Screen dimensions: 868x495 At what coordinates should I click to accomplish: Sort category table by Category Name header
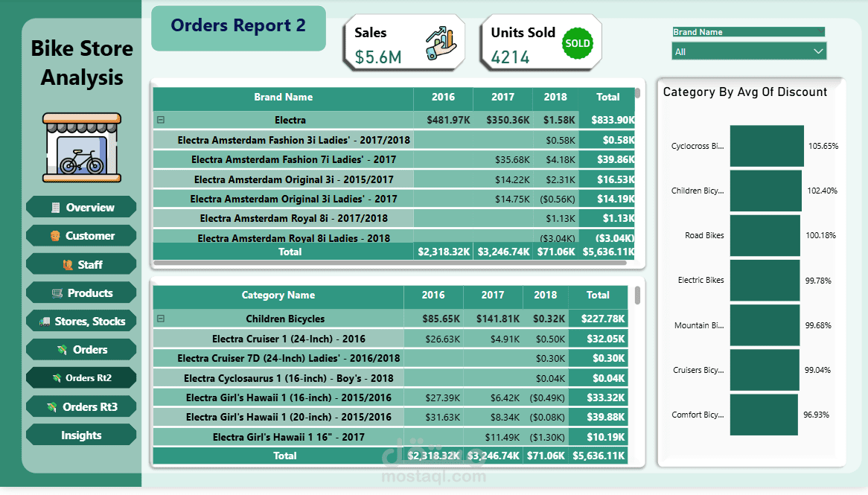click(x=278, y=295)
